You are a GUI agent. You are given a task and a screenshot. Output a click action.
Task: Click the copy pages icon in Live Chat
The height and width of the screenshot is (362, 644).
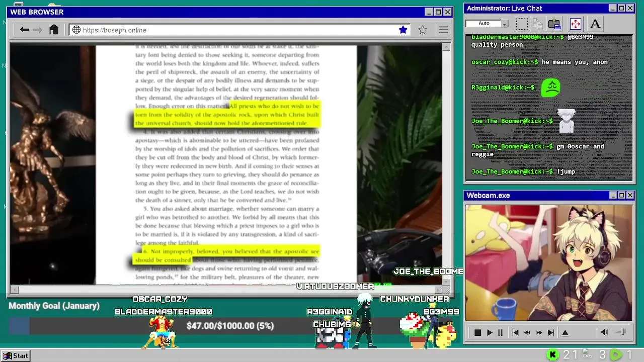(538, 24)
